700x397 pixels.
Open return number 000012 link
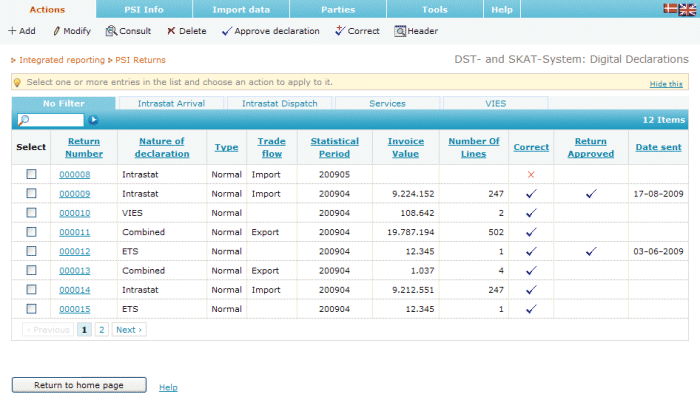click(75, 251)
